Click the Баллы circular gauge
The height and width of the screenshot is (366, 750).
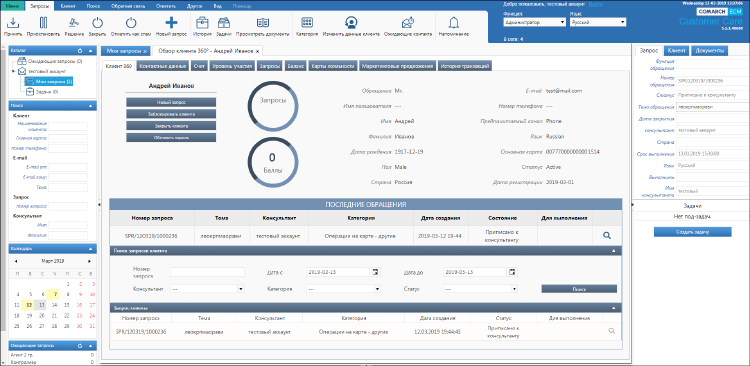[x=272, y=163]
